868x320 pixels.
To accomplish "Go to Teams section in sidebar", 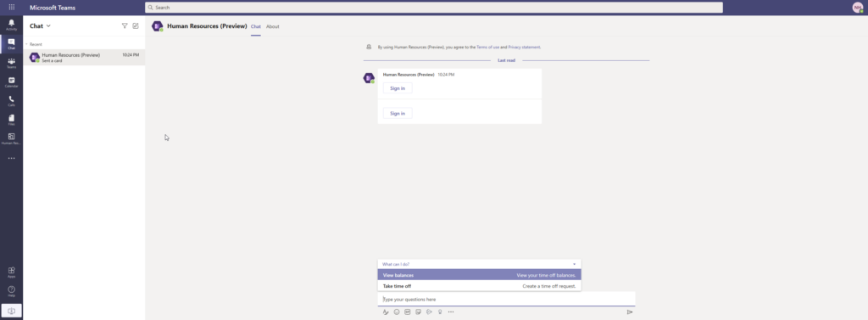I will click(x=11, y=63).
